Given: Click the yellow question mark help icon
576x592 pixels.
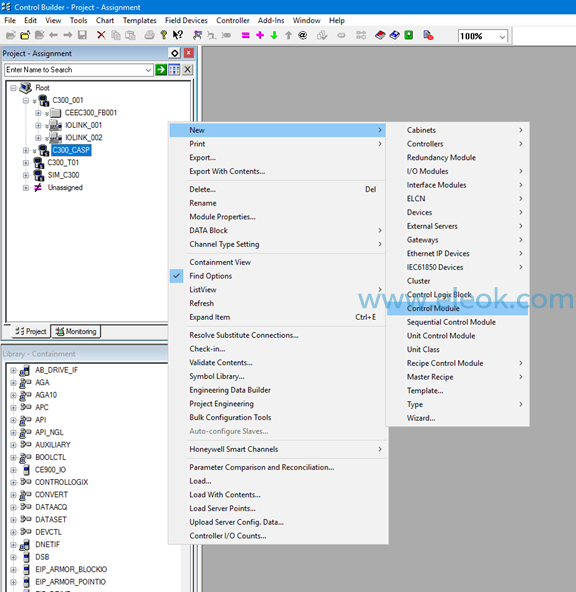Looking at the screenshot, I should coord(163,35).
